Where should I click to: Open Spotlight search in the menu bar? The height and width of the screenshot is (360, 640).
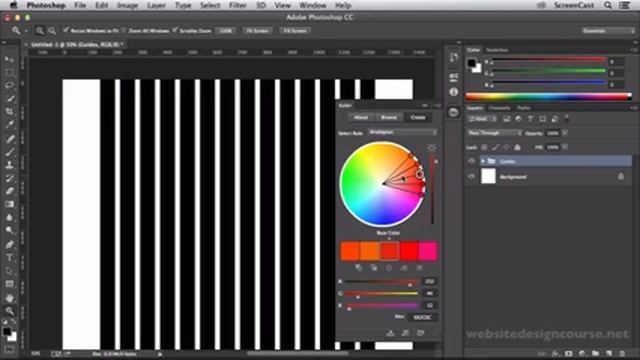608,5
